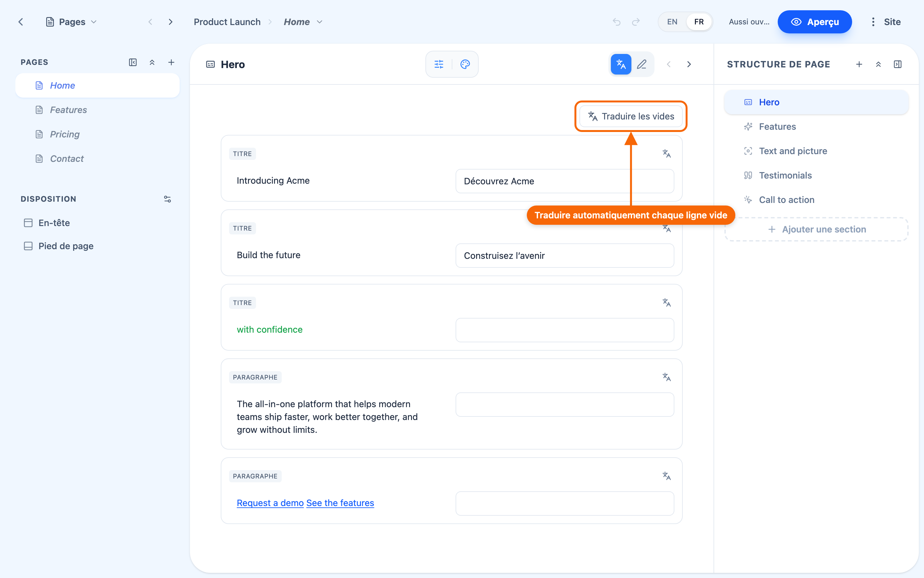Viewport: 924px width, 578px height.
Task: Click the redo icon
Action: point(636,22)
